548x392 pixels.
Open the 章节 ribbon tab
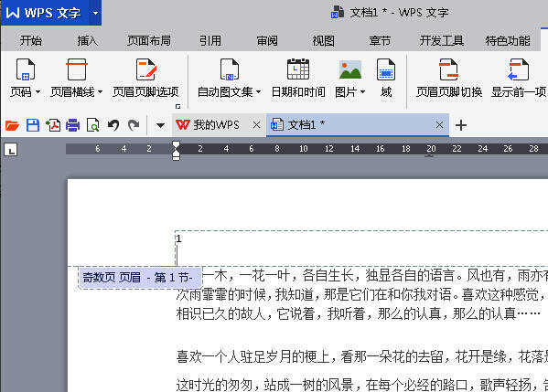coord(380,41)
